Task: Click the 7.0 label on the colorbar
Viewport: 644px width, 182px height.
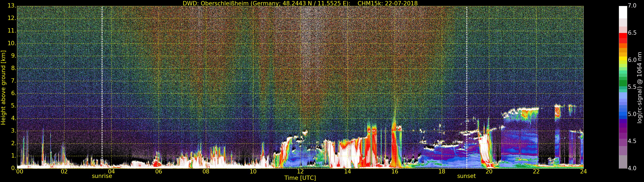Action: 632,6
